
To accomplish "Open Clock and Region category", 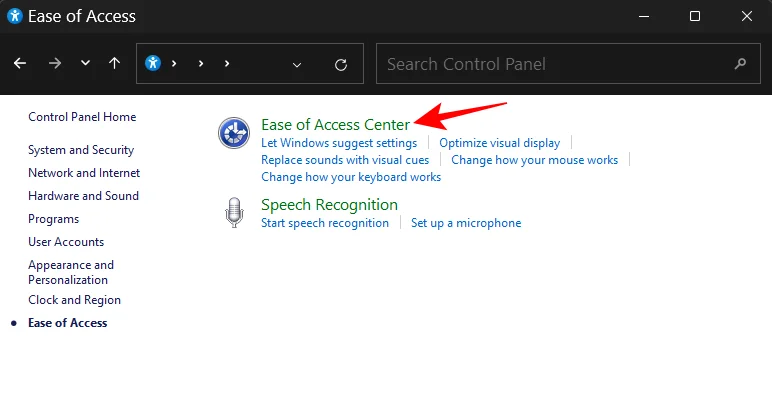I will point(74,300).
